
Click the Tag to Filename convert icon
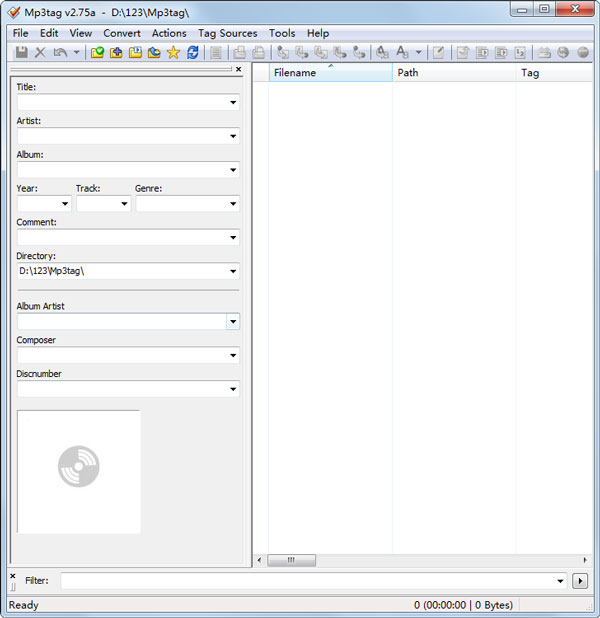[x=282, y=52]
